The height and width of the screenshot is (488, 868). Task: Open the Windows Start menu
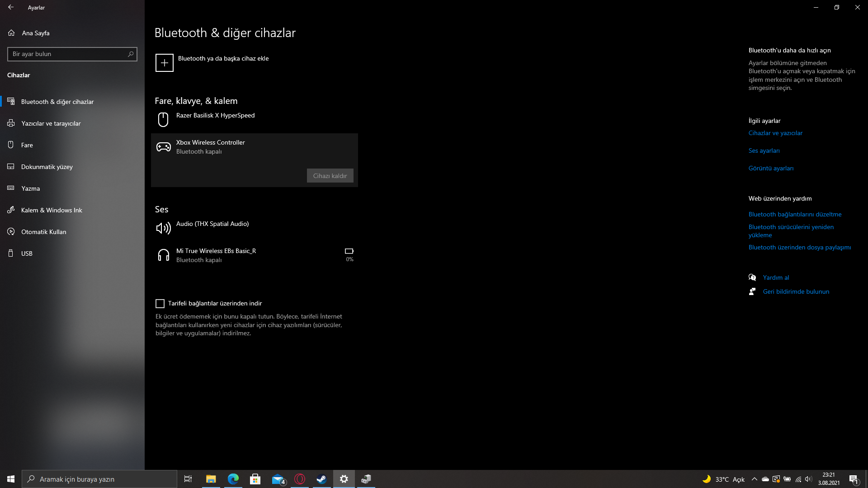click(11, 479)
